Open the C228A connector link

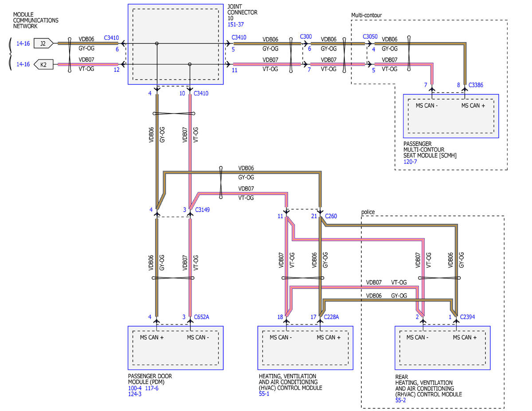(332, 317)
